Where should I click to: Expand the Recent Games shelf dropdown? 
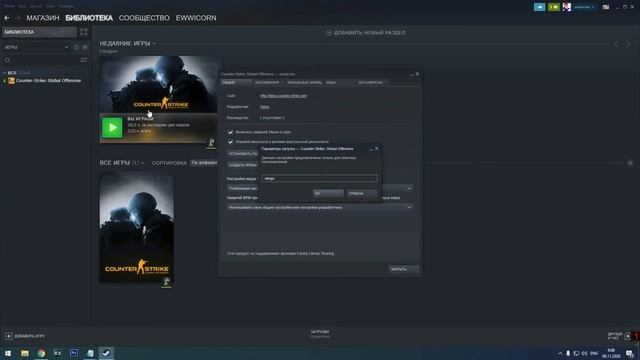(x=154, y=43)
